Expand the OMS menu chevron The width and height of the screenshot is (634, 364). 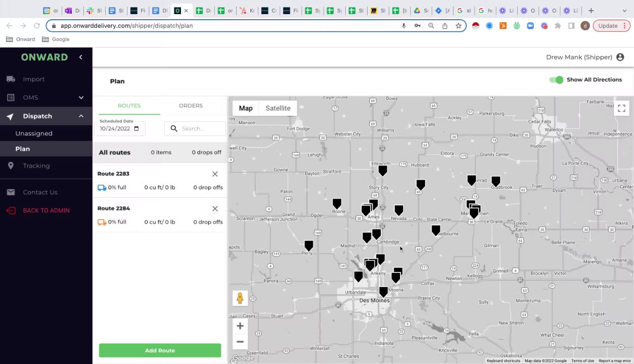tap(81, 98)
